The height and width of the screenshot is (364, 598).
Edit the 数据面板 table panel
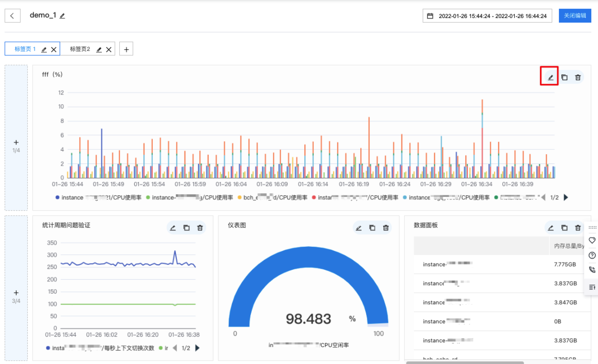(551, 228)
